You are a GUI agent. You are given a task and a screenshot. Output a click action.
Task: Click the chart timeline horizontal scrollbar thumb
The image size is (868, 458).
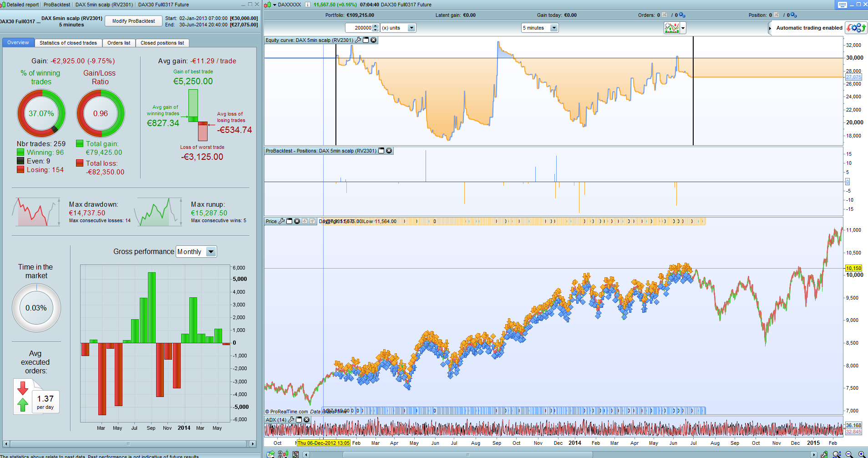coord(468,454)
